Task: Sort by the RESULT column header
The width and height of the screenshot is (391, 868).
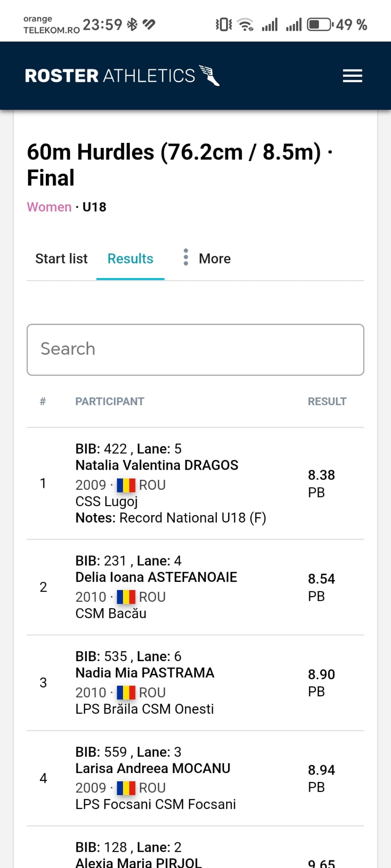Action: coord(327,401)
